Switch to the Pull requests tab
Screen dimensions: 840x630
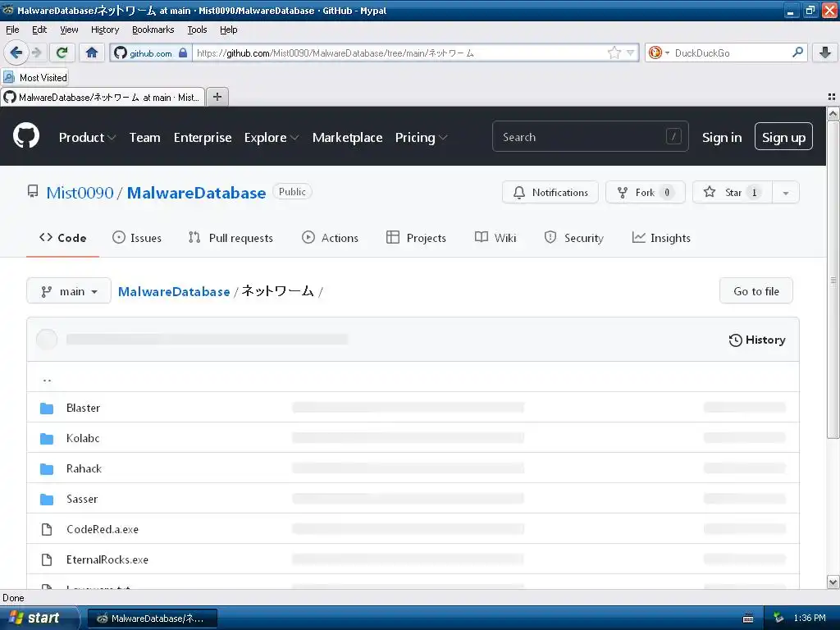pyautogui.click(x=231, y=238)
